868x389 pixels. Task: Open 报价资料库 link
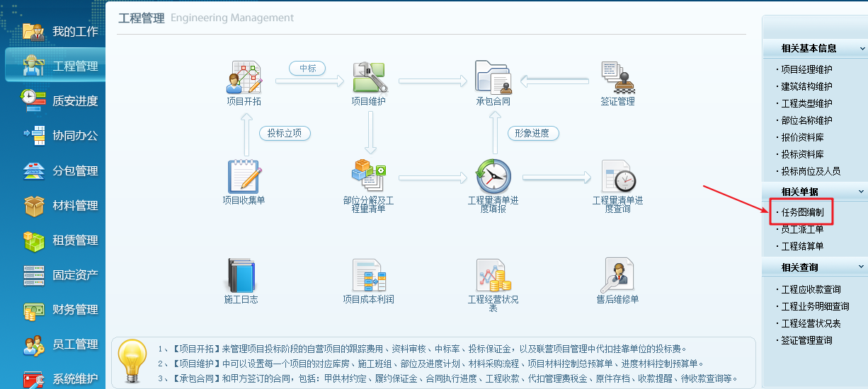point(802,137)
